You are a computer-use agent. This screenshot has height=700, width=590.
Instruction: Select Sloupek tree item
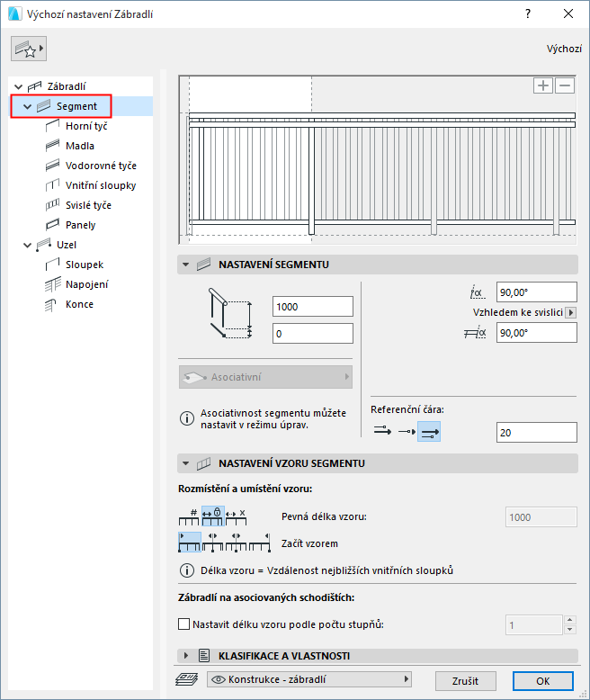[x=85, y=265]
